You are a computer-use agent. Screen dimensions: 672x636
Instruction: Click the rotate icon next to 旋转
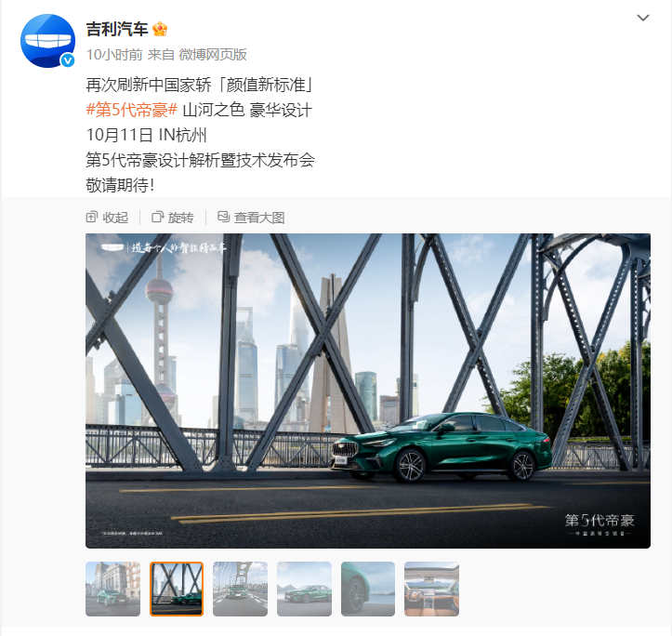pos(157,217)
